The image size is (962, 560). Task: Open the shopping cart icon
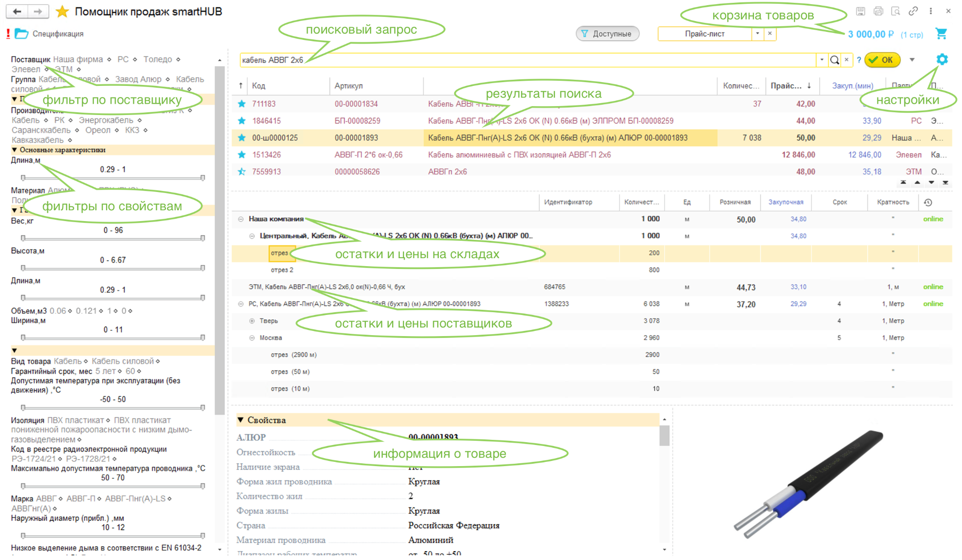pyautogui.click(x=941, y=34)
